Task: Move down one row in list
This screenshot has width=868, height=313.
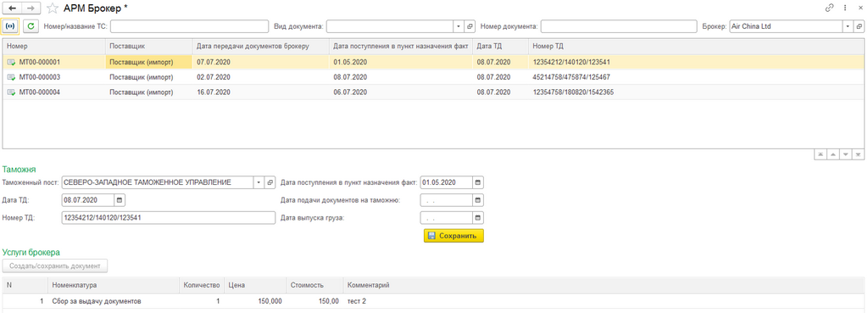Action: 845,154
